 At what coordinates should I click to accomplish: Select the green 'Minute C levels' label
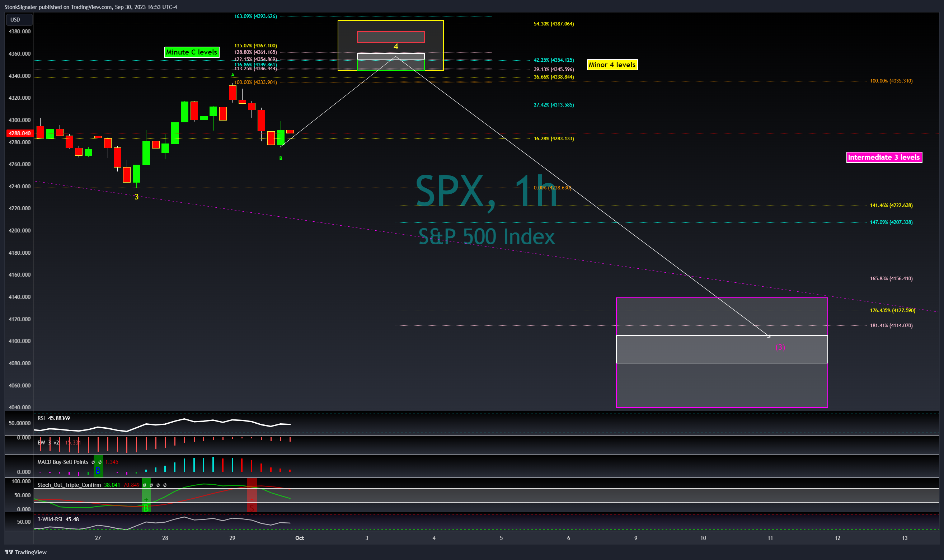pyautogui.click(x=192, y=52)
